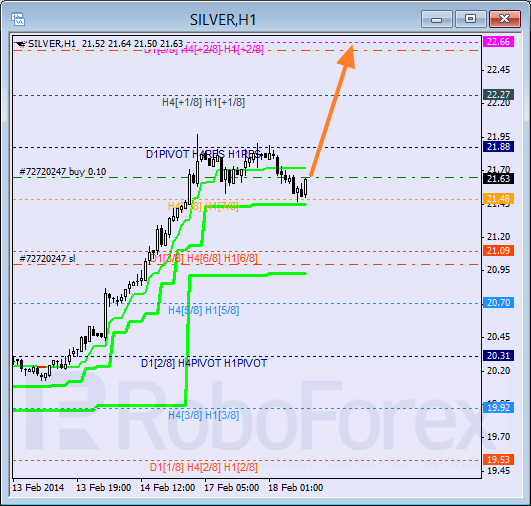Viewport: 531px width, 506px height.
Task: Select the 20.31 H4PIVOT price tag
Action: pos(498,356)
